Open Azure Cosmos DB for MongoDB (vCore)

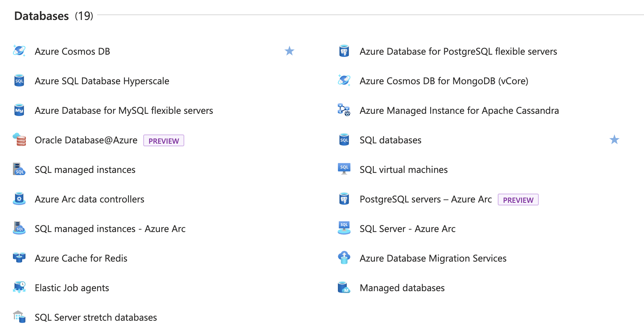click(444, 81)
